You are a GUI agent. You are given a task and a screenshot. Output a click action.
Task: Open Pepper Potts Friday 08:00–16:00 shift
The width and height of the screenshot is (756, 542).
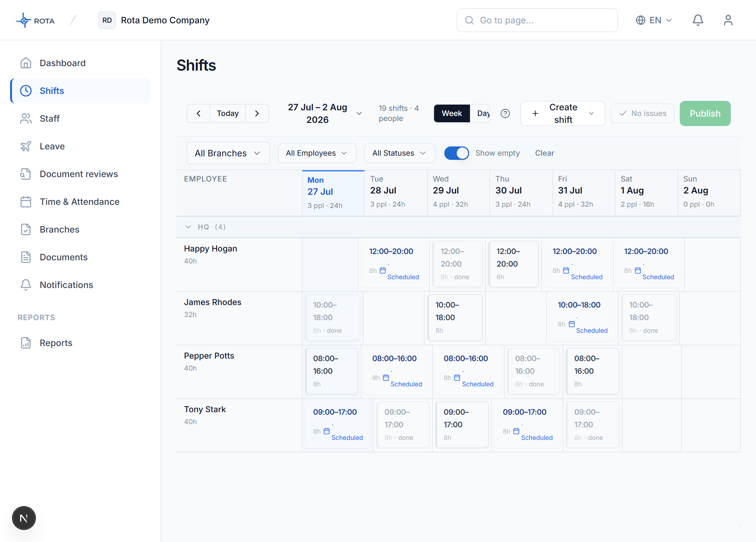[x=593, y=371]
